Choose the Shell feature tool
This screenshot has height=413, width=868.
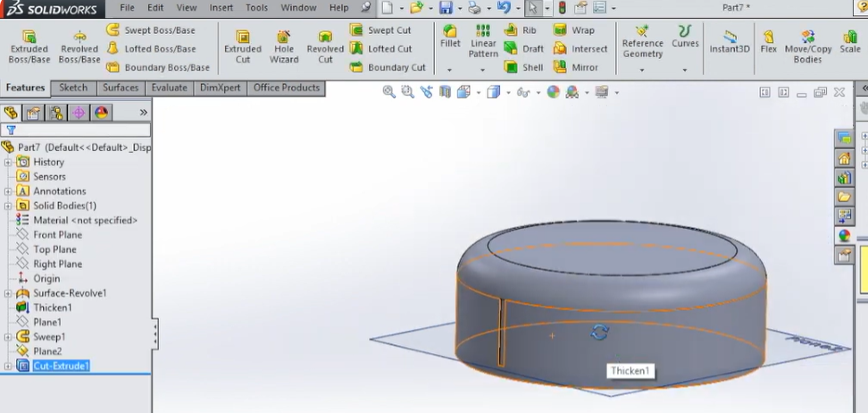point(523,67)
